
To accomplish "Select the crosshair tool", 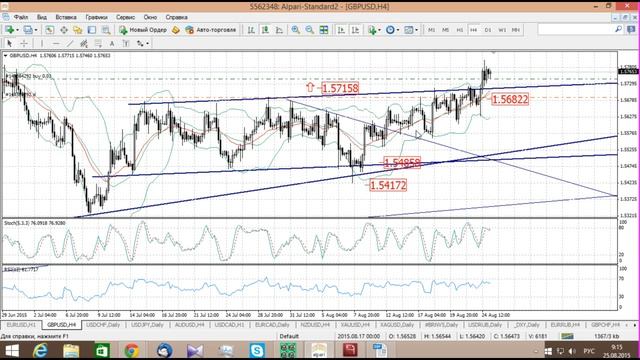I will tap(24, 43).
